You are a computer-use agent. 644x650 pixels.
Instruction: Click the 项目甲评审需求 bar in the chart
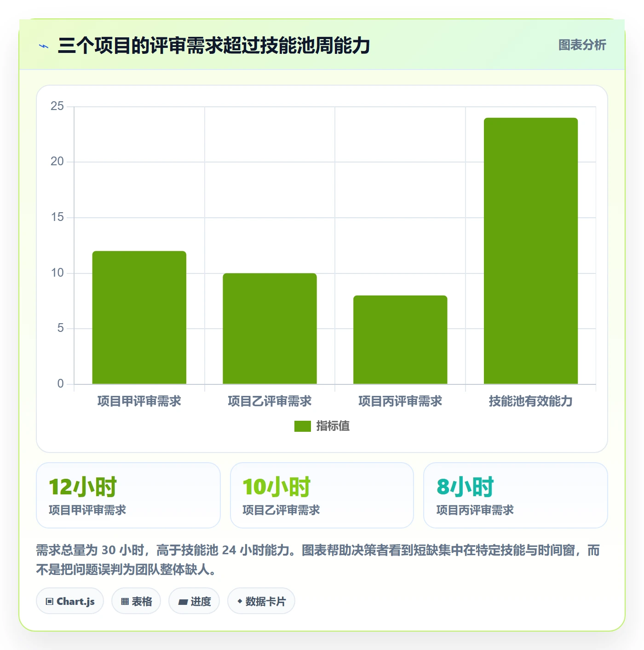[139, 318]
